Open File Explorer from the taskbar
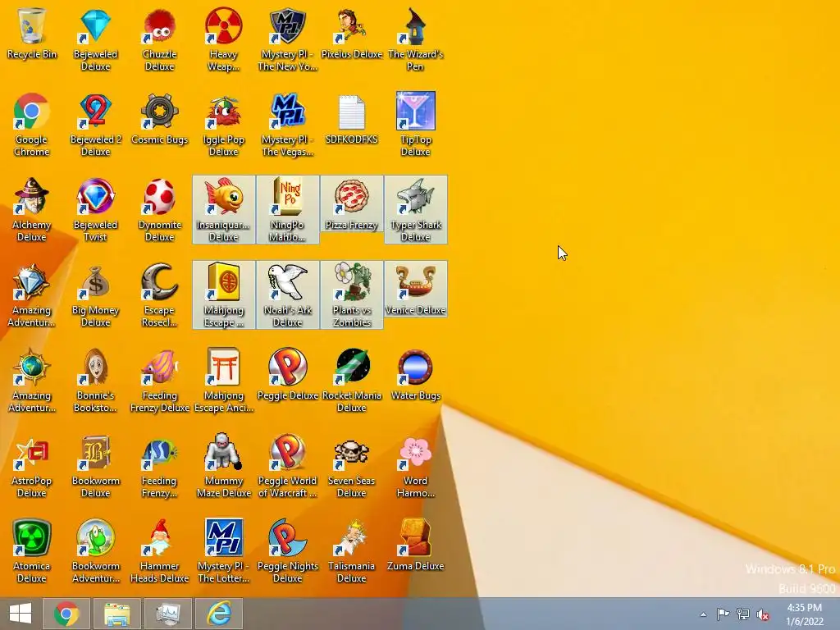 116,614
